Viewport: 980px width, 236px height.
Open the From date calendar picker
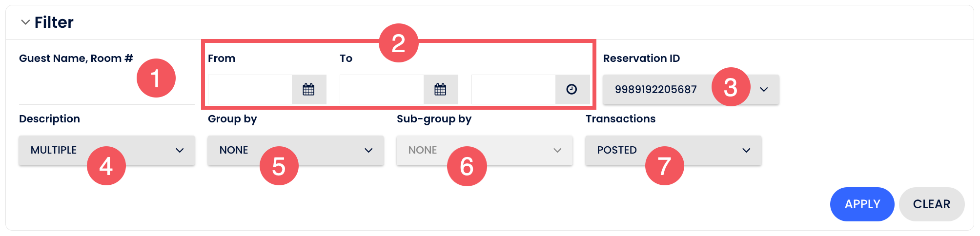click(x=308, y=89)
